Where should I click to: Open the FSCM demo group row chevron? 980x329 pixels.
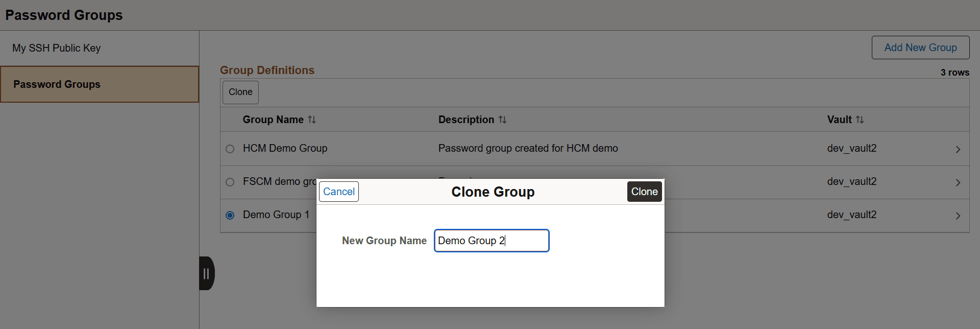[x=958, y=182]
